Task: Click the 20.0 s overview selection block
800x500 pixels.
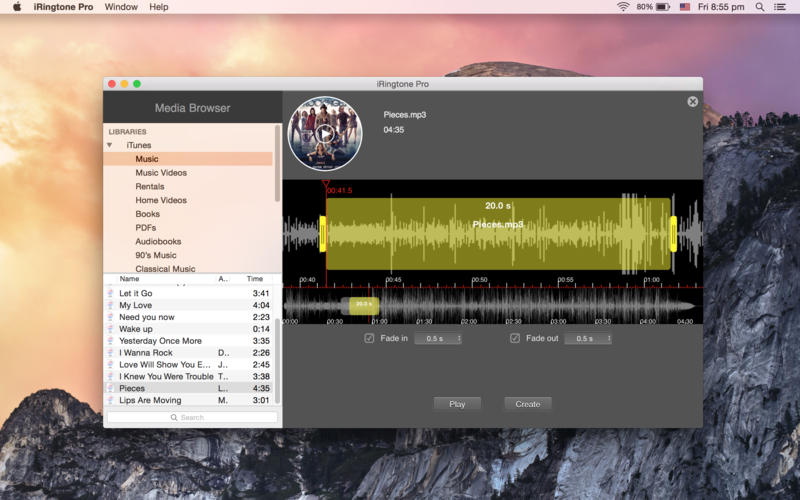Action: click(x=363, y=306)
